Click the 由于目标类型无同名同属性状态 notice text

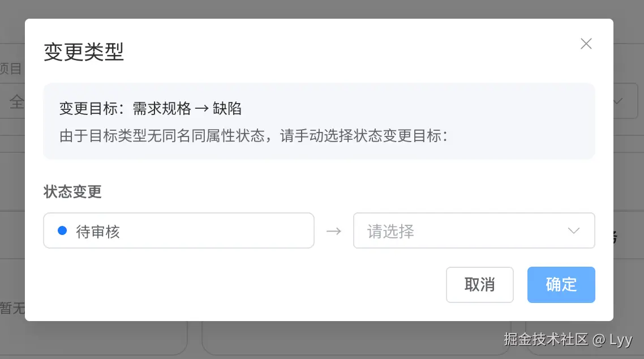[x=162, y=135]
